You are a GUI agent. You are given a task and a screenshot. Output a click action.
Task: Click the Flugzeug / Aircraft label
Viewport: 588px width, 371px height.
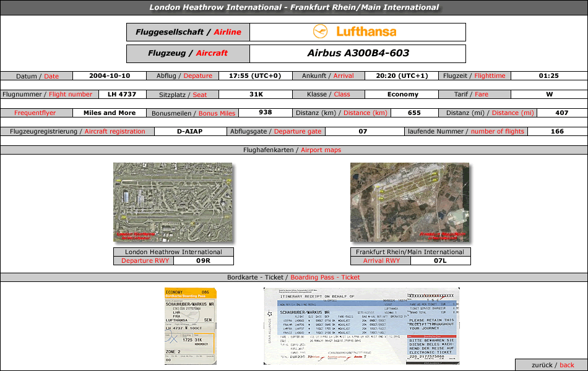click(188, 54)
